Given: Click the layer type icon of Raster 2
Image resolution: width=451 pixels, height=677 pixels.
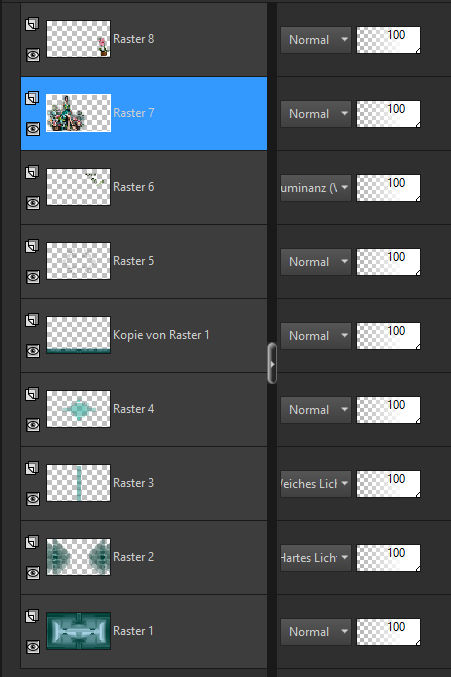Looking at the screenshot, I should [x=32, y=542].
